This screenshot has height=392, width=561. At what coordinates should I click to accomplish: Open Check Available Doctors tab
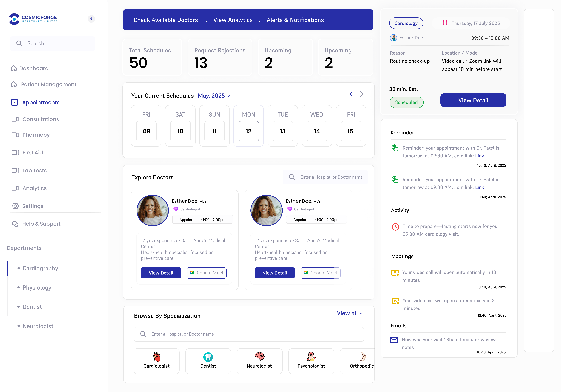165,20
